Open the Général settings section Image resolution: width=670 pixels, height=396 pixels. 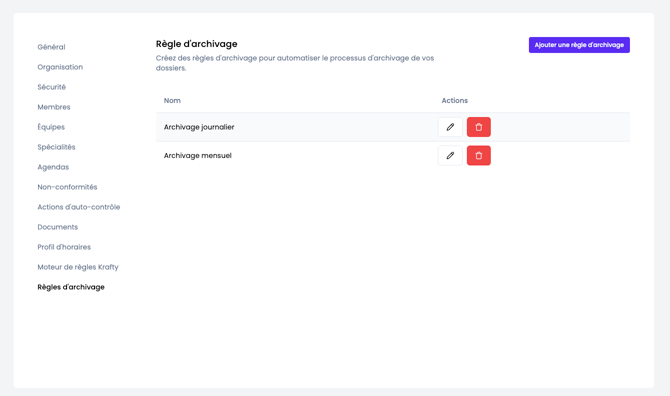tap(51, 47)
